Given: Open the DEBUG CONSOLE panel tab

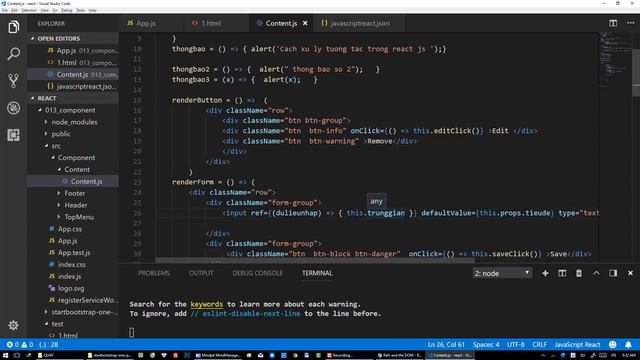Looking at the screenshot, I should 257,273.
